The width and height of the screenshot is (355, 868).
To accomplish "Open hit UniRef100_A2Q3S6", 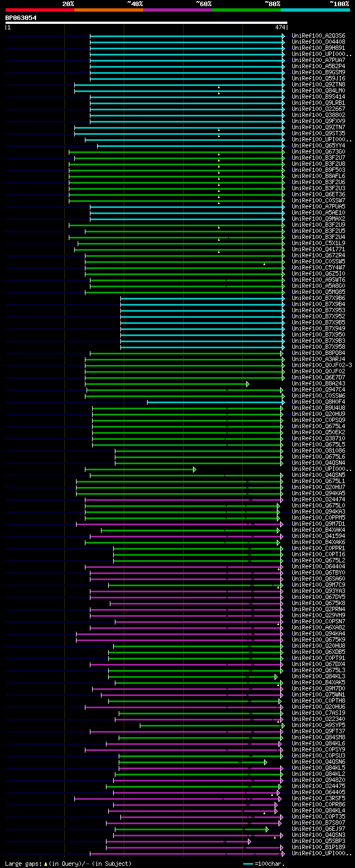I will pos(319,35).
